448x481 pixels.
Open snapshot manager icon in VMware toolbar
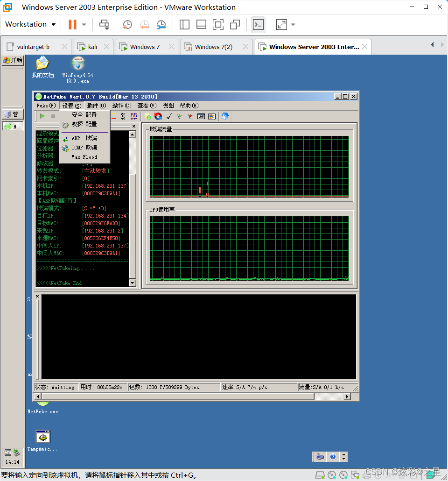[161, 25]
